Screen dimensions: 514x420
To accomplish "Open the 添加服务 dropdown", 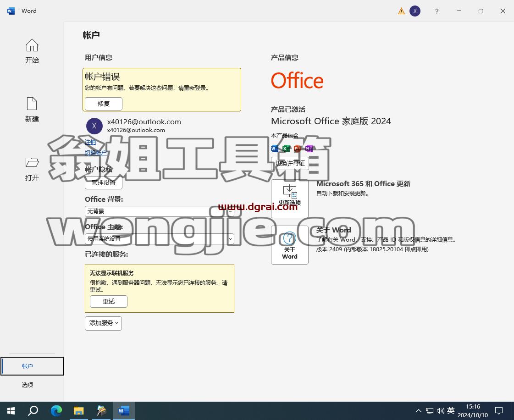I will [x=103, y=323].
